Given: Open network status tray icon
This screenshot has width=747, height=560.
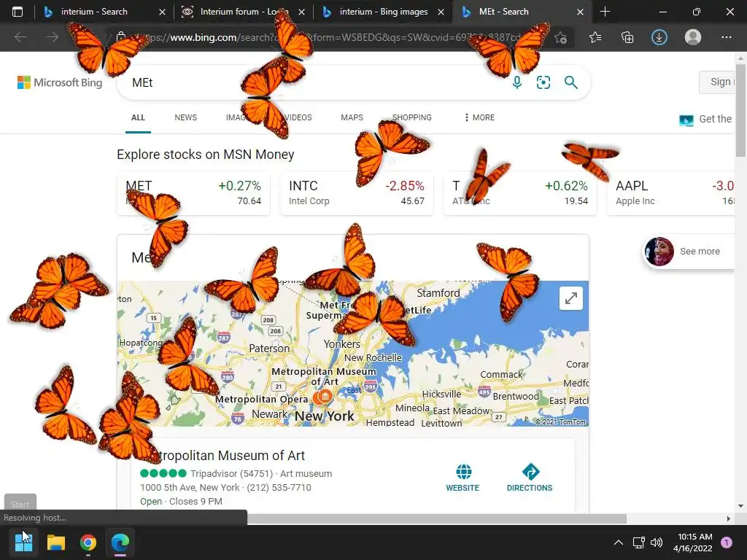Looking at the screenshot, I should (x=638, y=542).
